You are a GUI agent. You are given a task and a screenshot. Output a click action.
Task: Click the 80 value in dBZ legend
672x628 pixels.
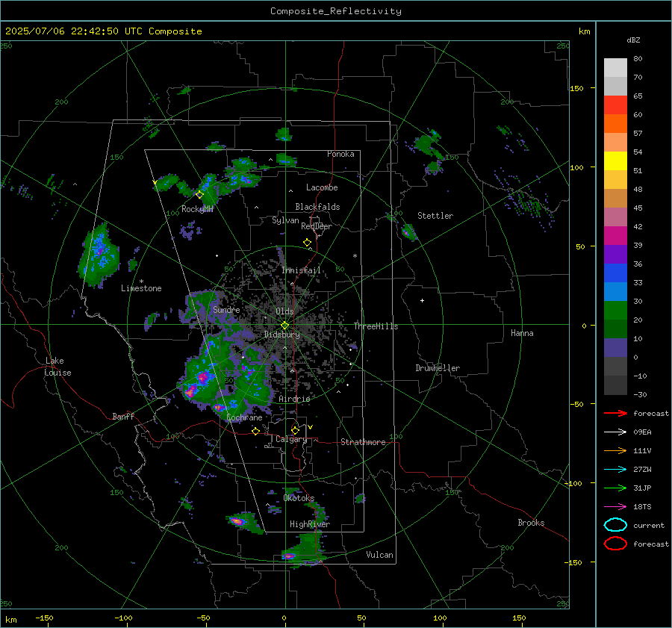[638, 59]
